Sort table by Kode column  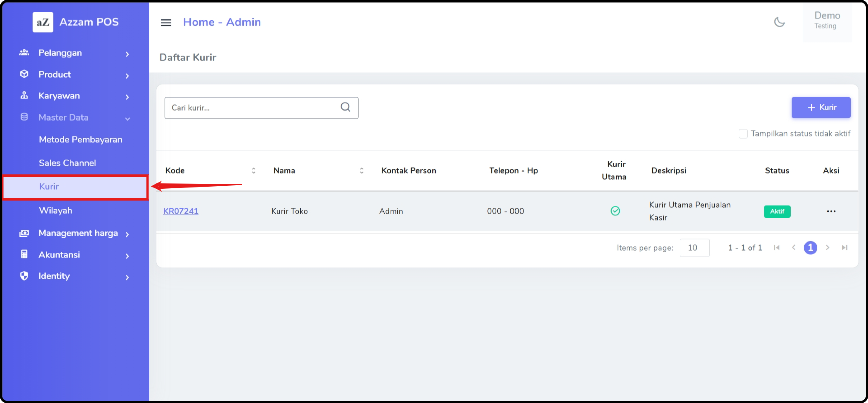coord(253,171)
